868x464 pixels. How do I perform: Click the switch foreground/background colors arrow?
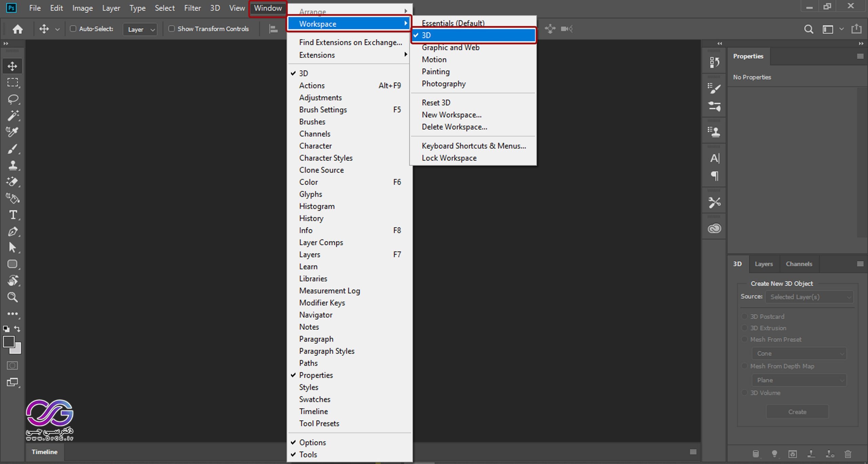[17, 329]
